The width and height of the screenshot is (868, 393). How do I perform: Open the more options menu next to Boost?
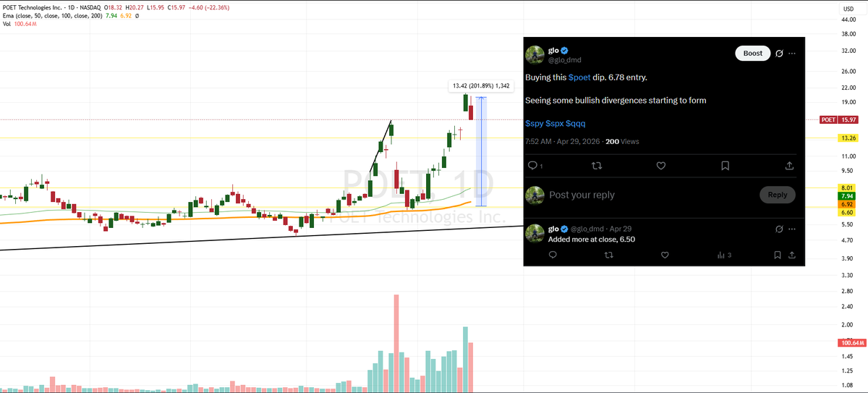tap(793, 53)
